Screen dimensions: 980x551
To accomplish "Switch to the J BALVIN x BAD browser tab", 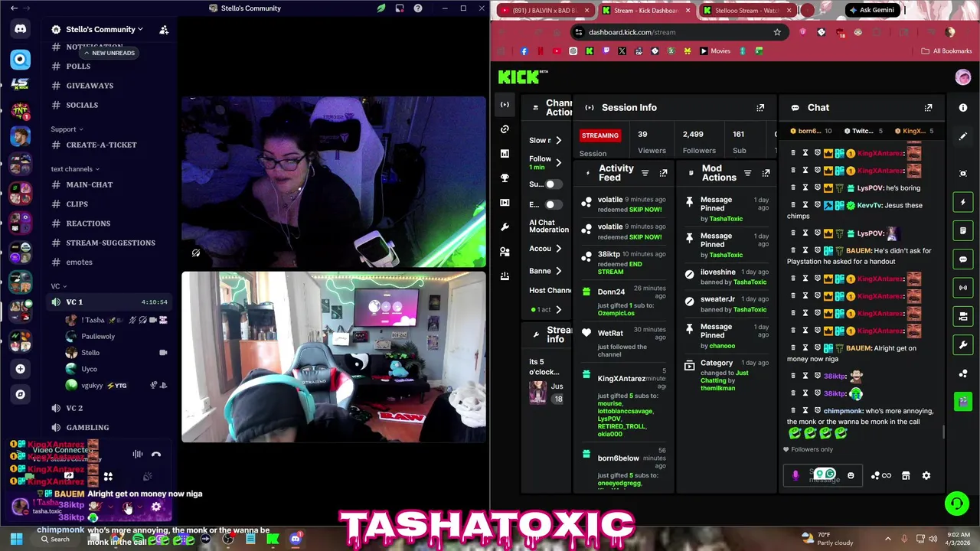I will [544, 10].
